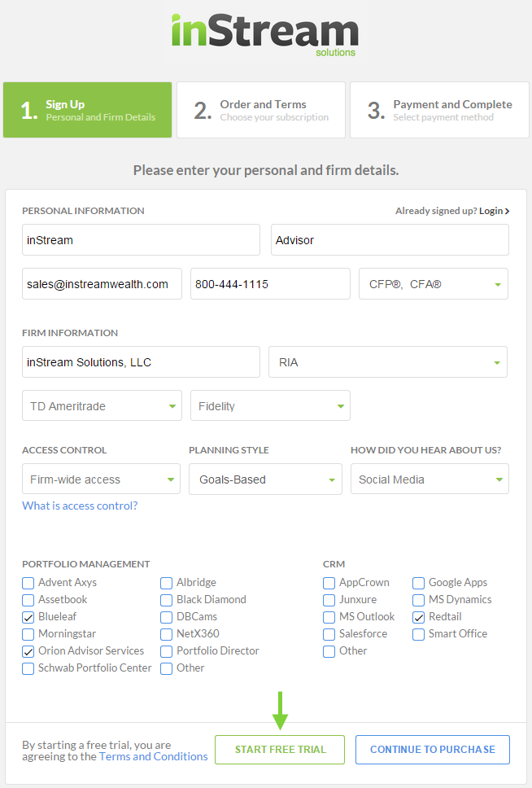This screenshot has height=788, width=532.
Task: Check the DBCams box
Action: coord(166,617)
